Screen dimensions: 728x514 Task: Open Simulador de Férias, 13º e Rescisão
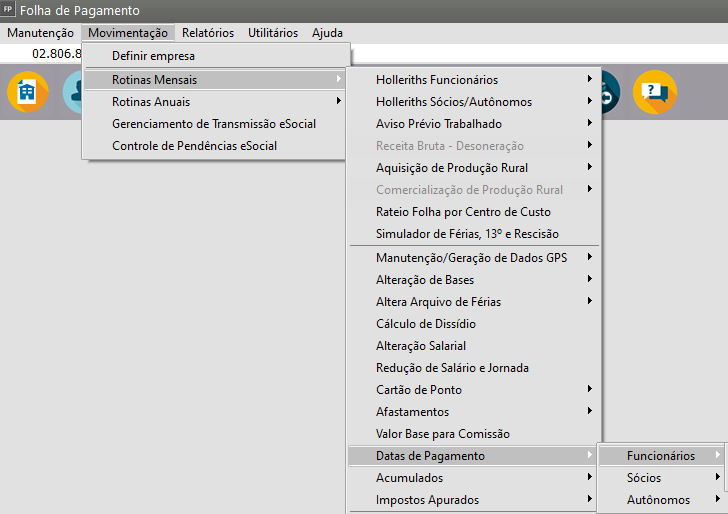point(465,234)
